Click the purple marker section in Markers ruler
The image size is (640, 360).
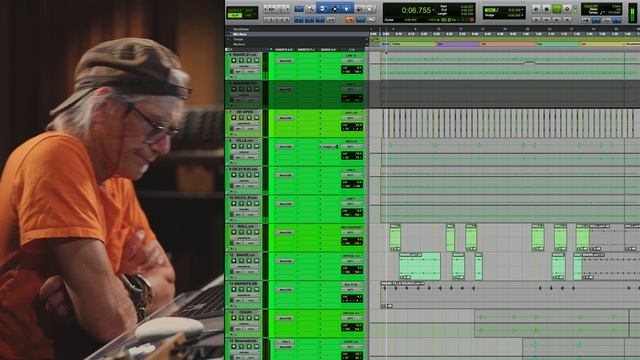(x=458, y=44)
